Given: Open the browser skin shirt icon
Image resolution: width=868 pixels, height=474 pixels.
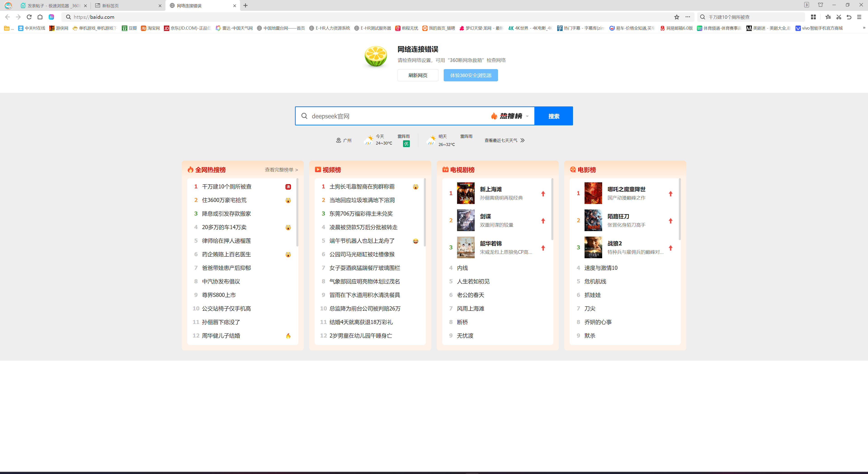Looking at the screenshot, I should click(x=820, y=5).
